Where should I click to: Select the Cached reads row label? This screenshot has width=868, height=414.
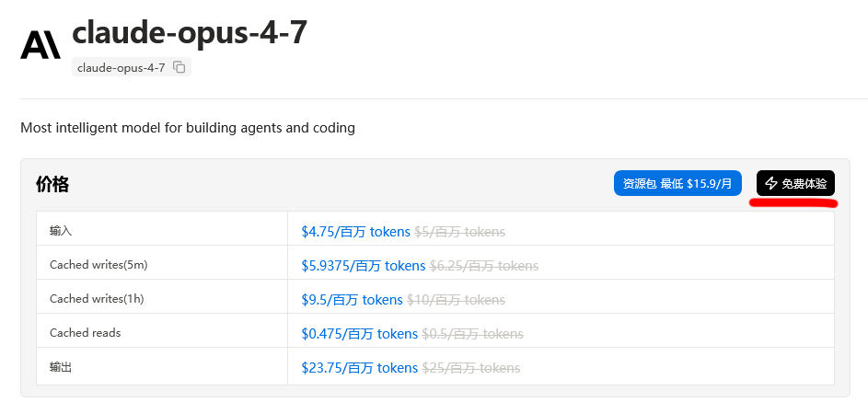pyautogui.click(x=86, y=333)
